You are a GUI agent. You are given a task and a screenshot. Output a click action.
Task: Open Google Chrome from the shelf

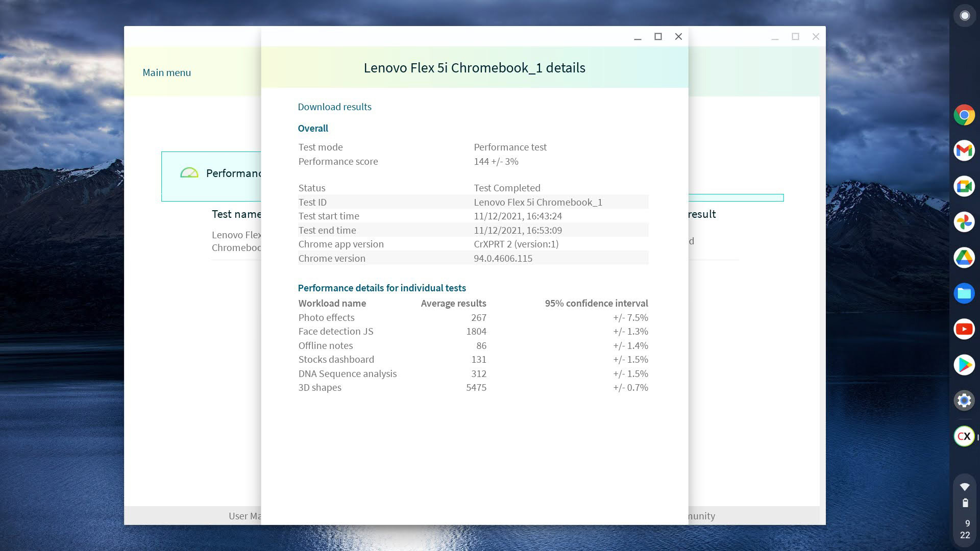(964, 115)
